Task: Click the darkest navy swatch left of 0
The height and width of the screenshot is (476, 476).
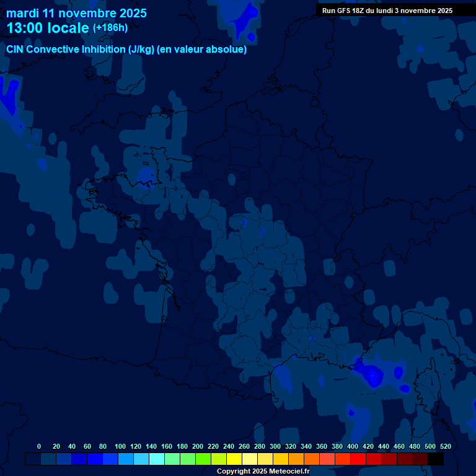Action: pos(33,459)
